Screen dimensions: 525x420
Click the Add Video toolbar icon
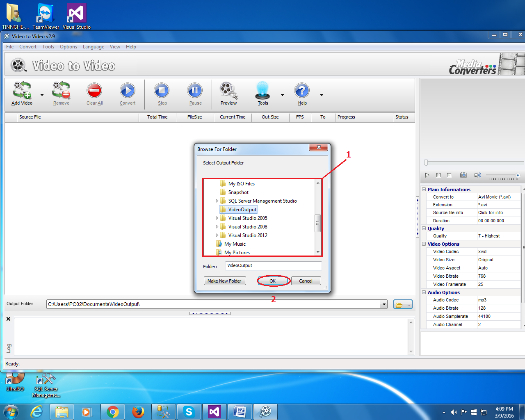(x=22, y=91)
